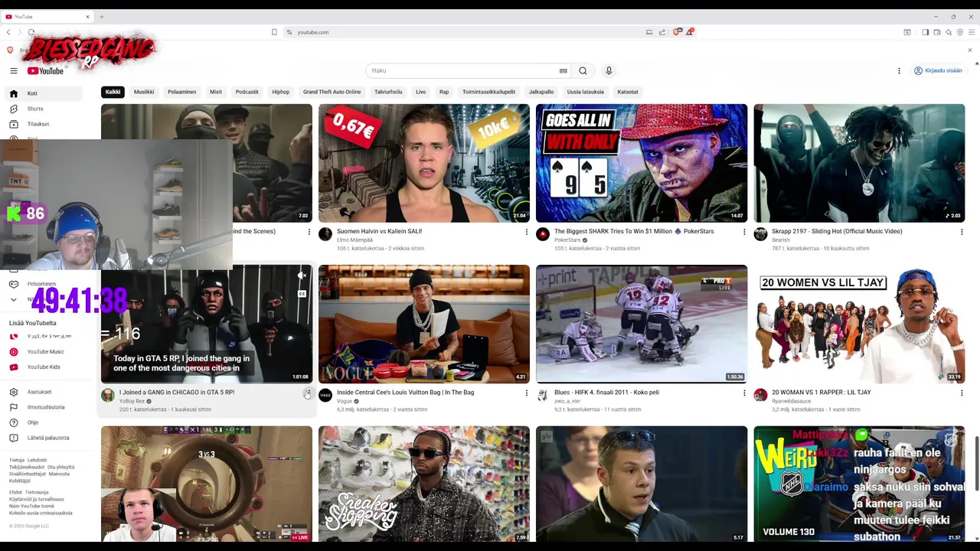Image resolution: width=980 pixels, height=551 pixels.
Task: Select the Pelaaminen filter chip
Action: (x=182, y=92)
